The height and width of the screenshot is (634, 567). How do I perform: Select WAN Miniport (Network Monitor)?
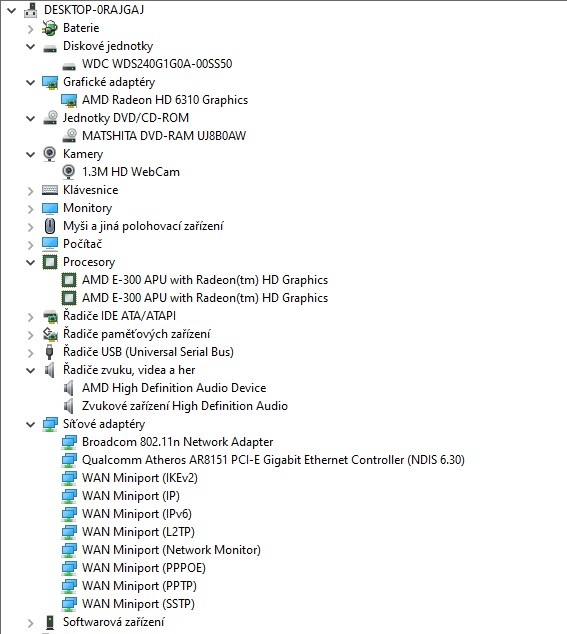tap(171, 550)
